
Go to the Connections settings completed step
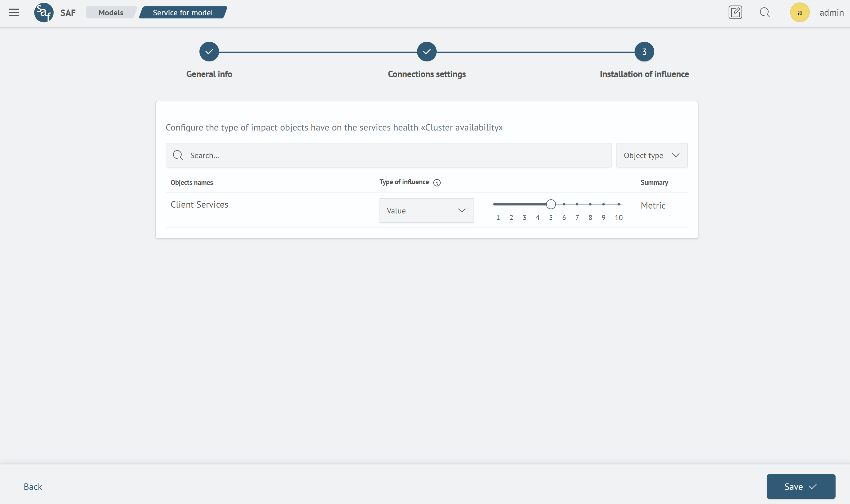pos(427,52)
